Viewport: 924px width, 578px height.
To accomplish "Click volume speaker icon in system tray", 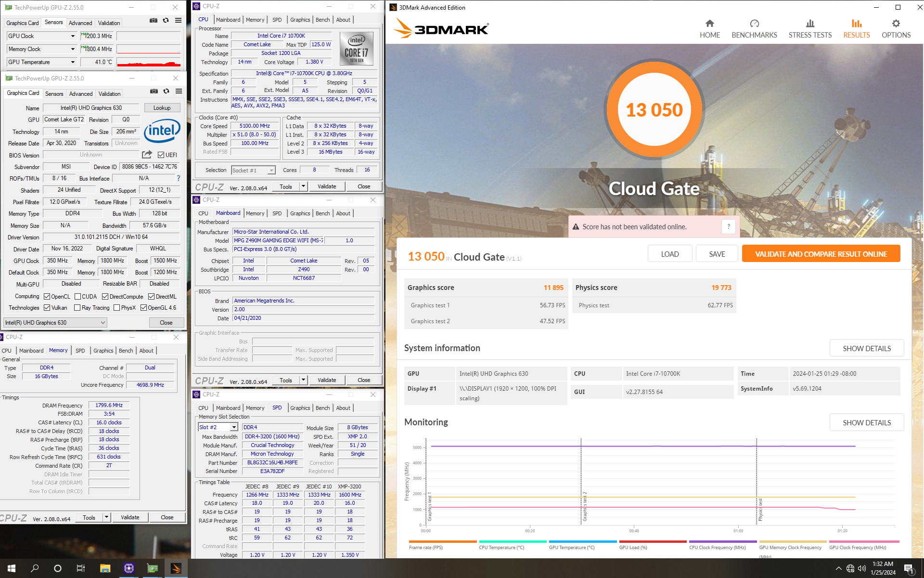I will point(861,568).
